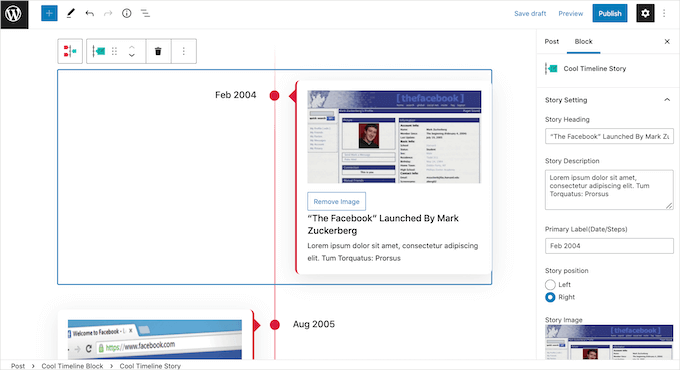Open the list view outline
Screen dimensions: 680x370
(145, 13)
